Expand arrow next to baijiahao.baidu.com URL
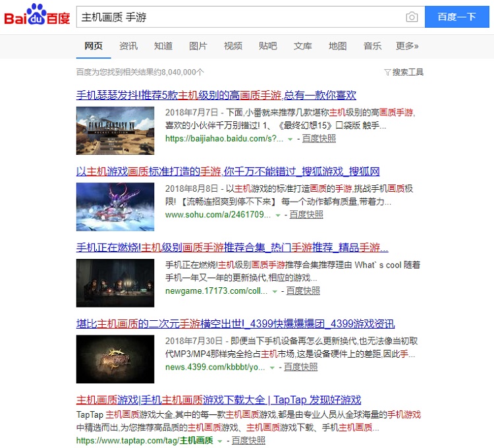Screen dimensions: 494x448 [290, 139]
